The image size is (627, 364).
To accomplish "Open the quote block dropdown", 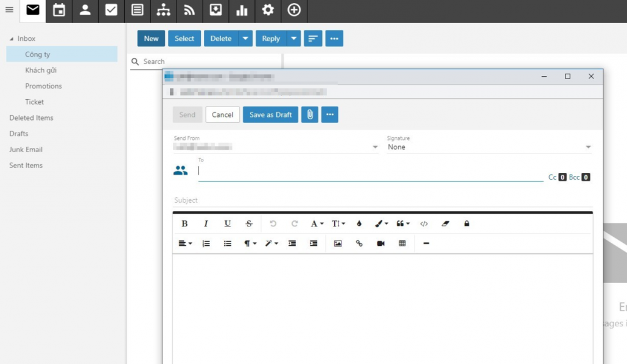I will (402, 223).
